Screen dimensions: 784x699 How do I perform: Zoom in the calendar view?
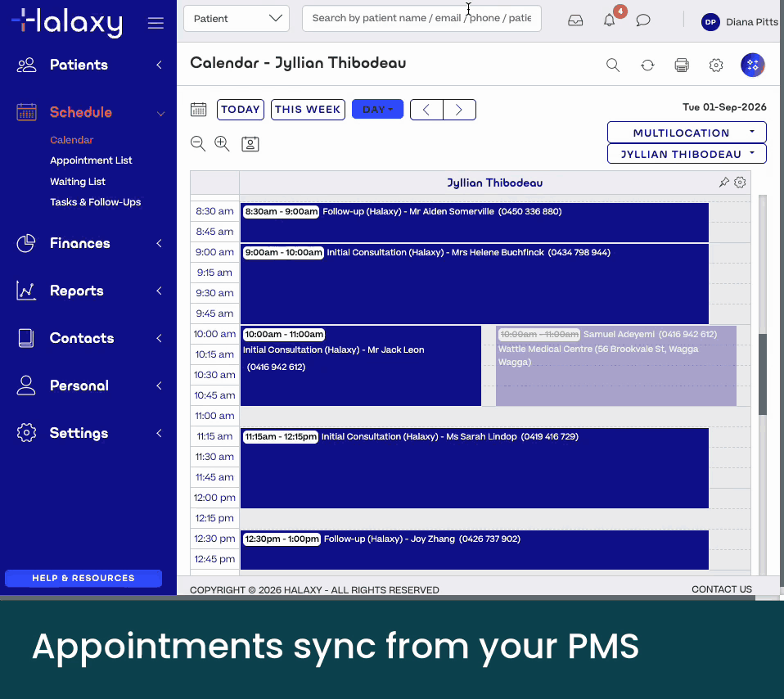click(222, 144)
